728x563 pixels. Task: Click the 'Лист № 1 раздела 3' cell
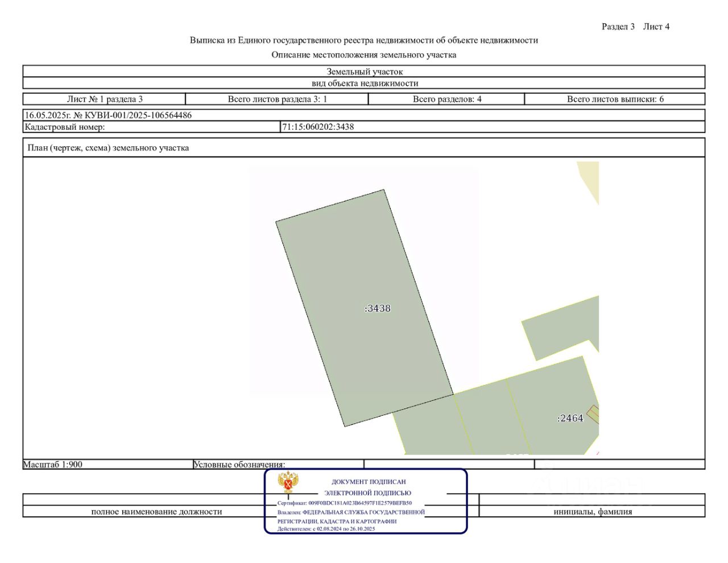click(105, 99)
